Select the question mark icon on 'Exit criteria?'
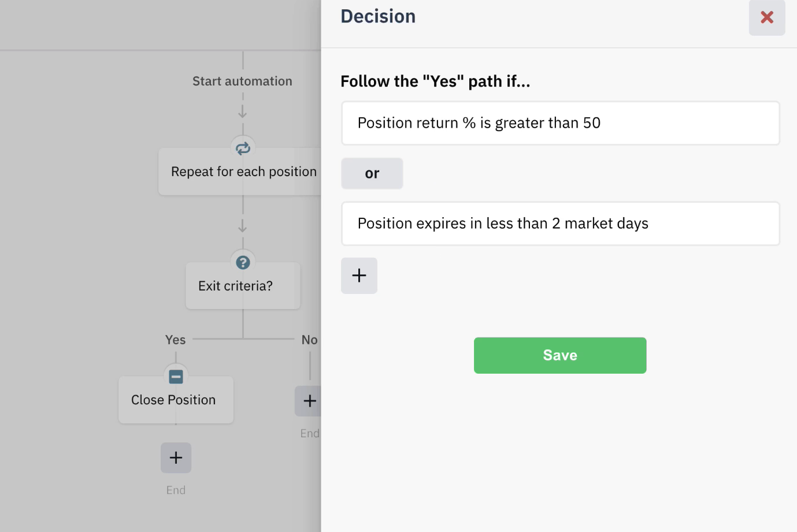Screen dimensions: 797x532 click(243, 261)
